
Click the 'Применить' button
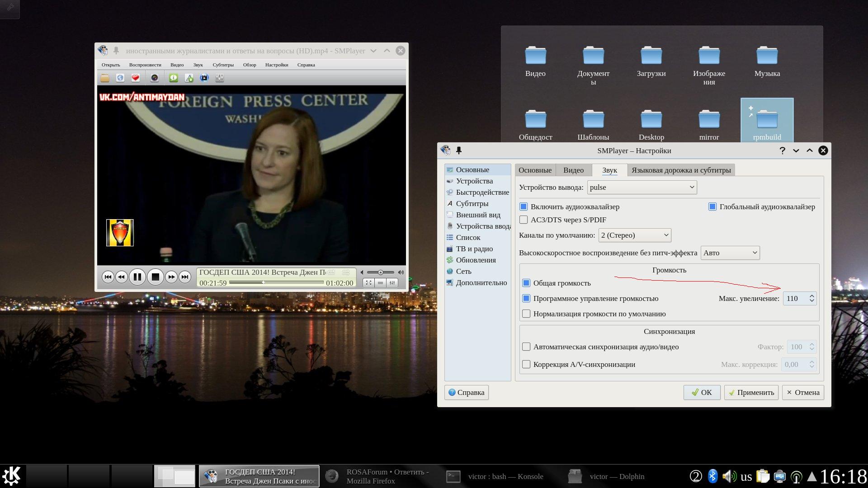click(x=751, y=392)
